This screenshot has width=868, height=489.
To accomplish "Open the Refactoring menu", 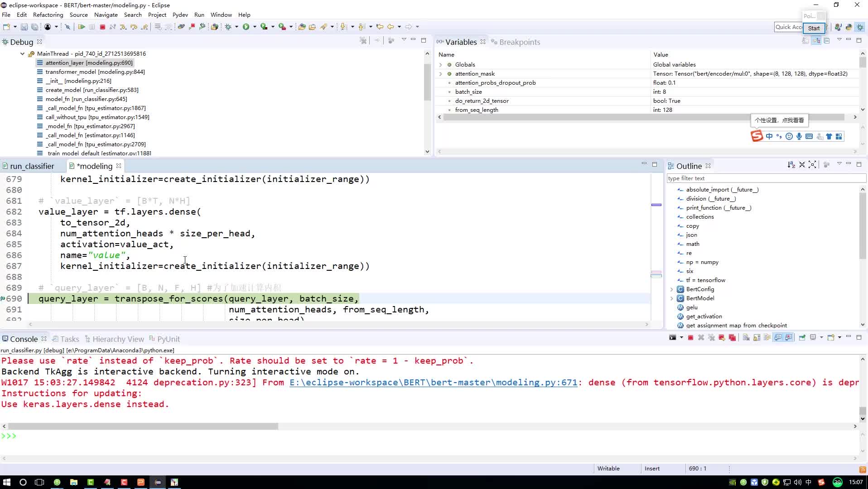I will point(48,15).
